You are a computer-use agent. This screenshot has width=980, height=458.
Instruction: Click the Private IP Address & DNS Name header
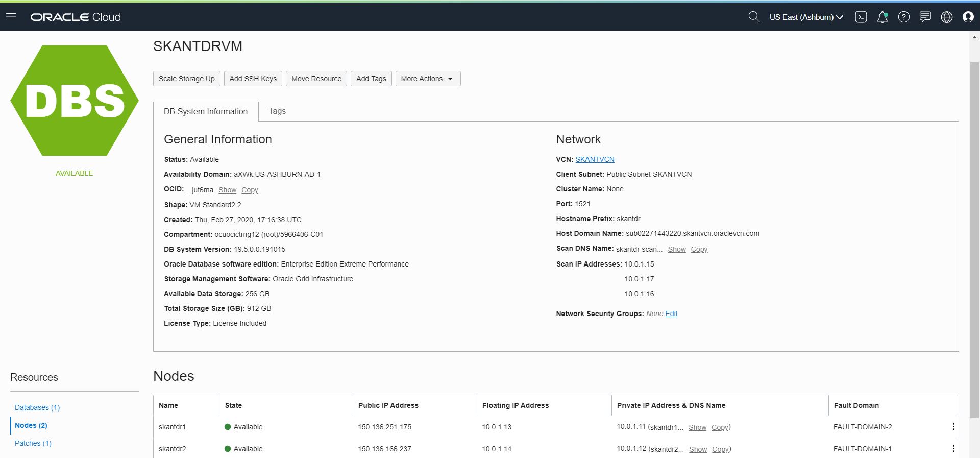(671, 405)
